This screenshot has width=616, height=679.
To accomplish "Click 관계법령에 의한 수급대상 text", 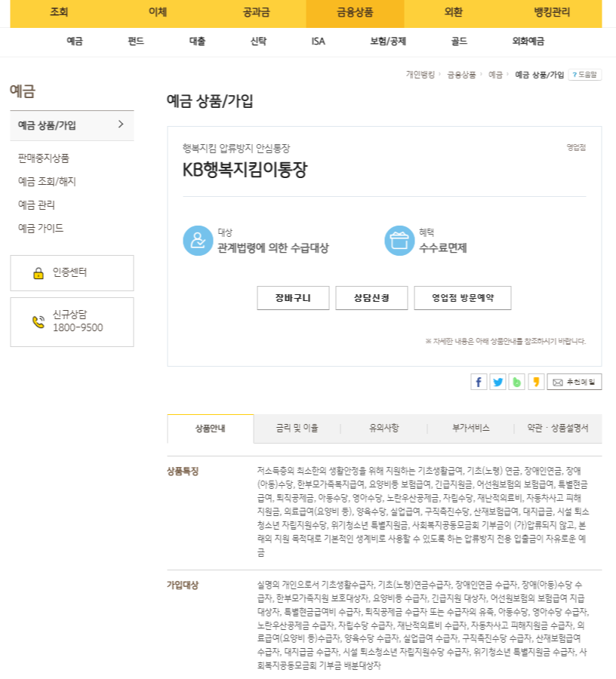I will click(x=273, y=248).
